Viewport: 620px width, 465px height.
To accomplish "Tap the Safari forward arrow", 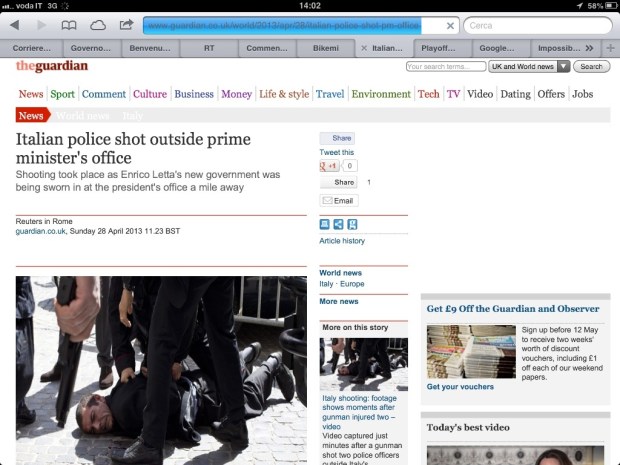I will (x=41, y=25).
